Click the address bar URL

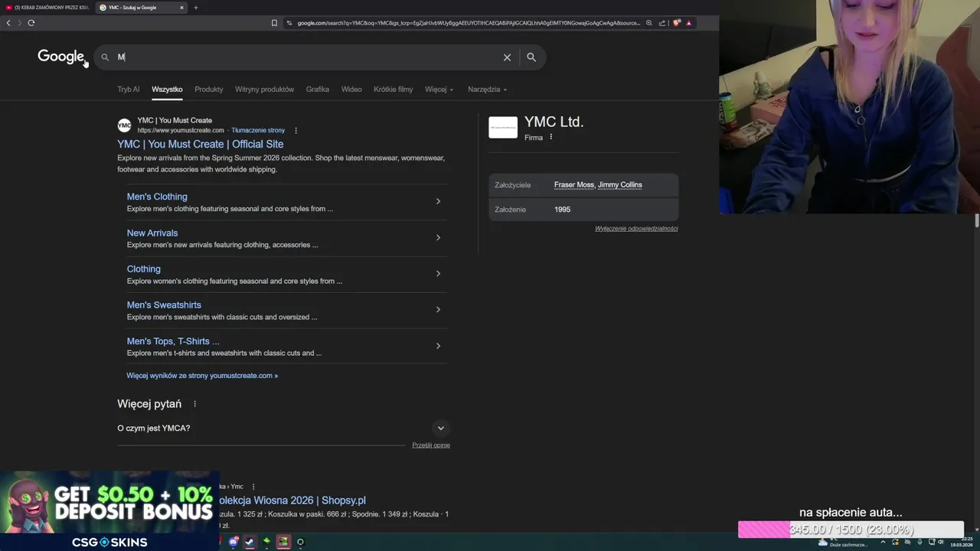click(468, 23)
